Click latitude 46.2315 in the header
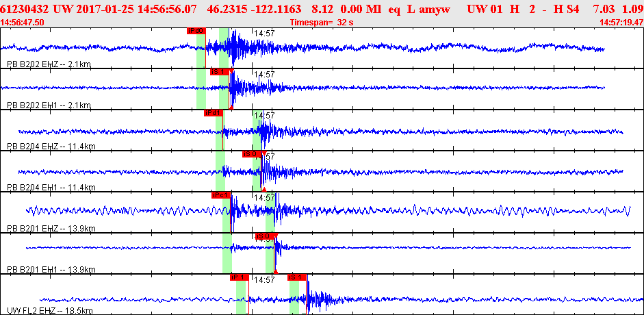The height and width of the screenshot is (315, 644). click(227, 9)
